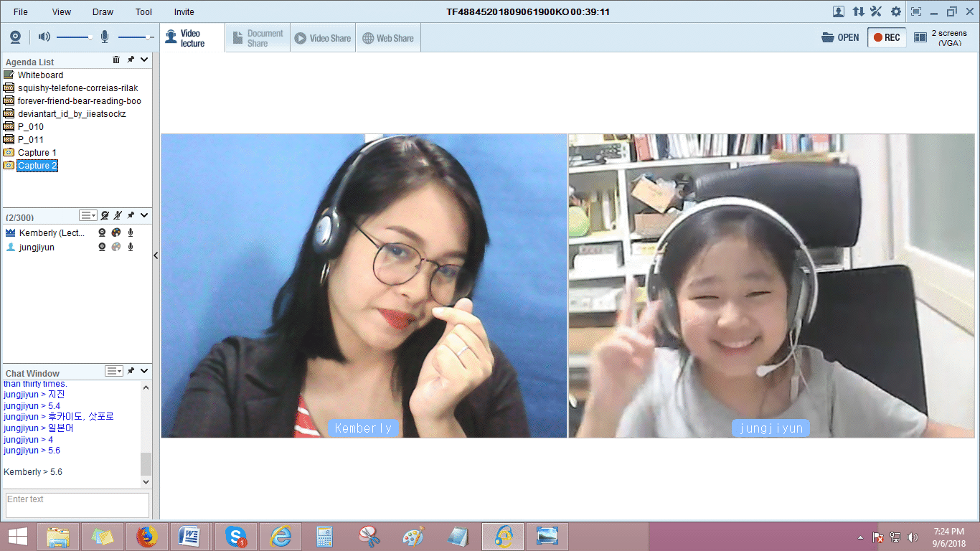Open the wrench and screwdriver tools icon
This screenshot has width=980, height=551.
pos(876,11)
